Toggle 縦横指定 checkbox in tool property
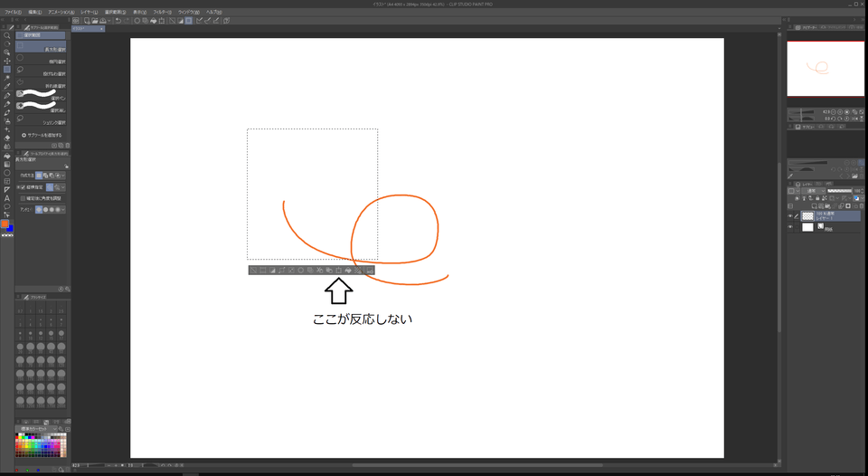Screen dimensions: 868x476 click(24, 186)
